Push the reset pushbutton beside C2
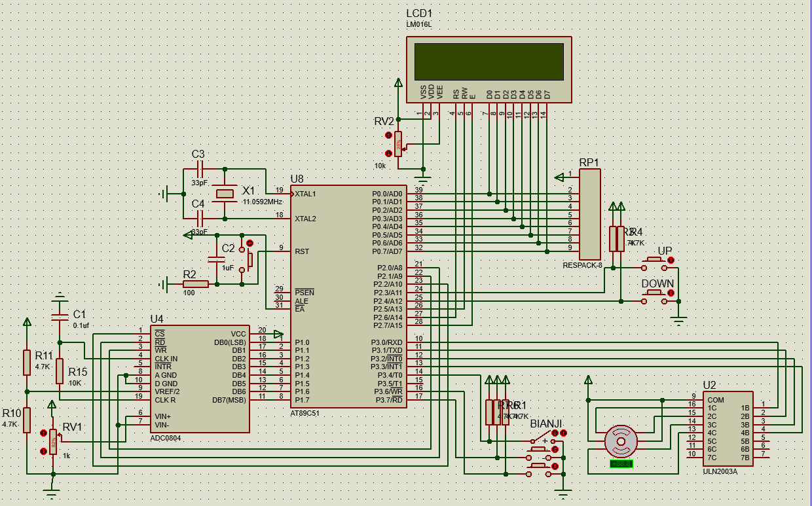Image resolution: width=812 pixels, height=506 pixels. [x=248, y=260]
